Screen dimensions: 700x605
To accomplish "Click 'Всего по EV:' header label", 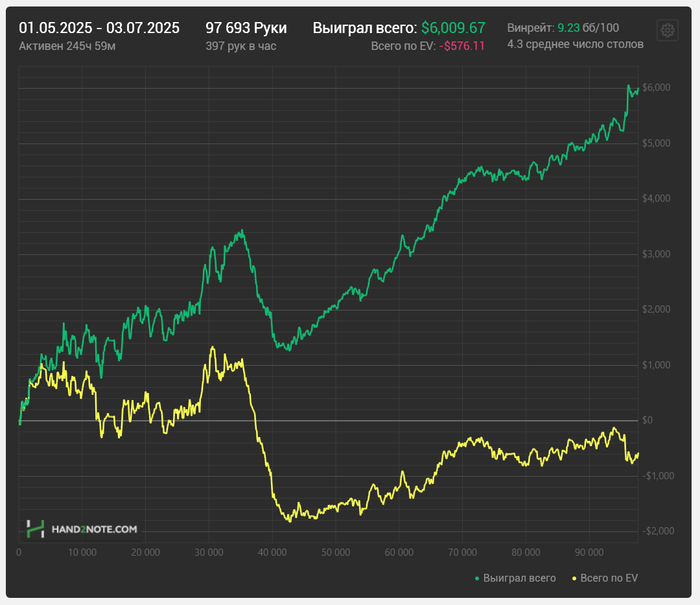I will pos(403,46).
